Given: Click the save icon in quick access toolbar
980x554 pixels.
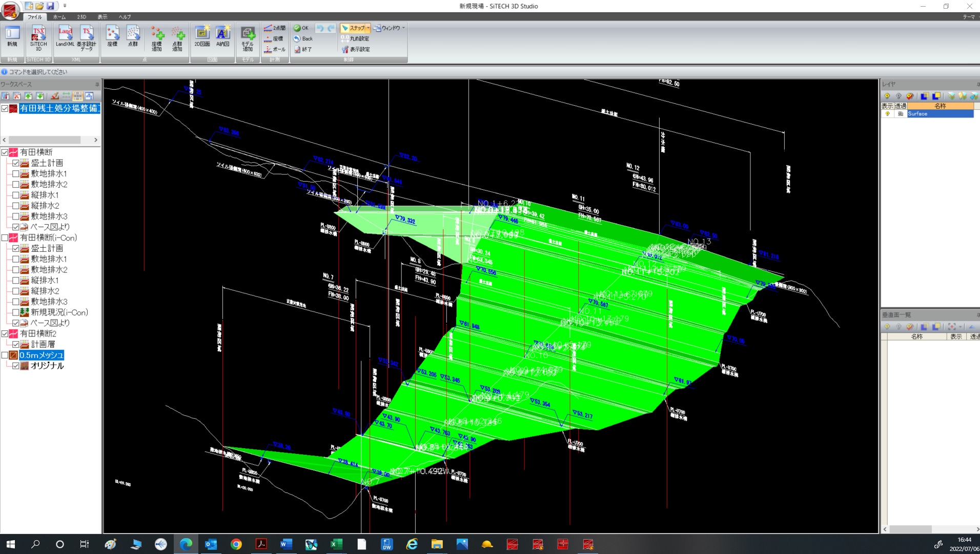Looking at the screenshot, I should click(50, 6).
